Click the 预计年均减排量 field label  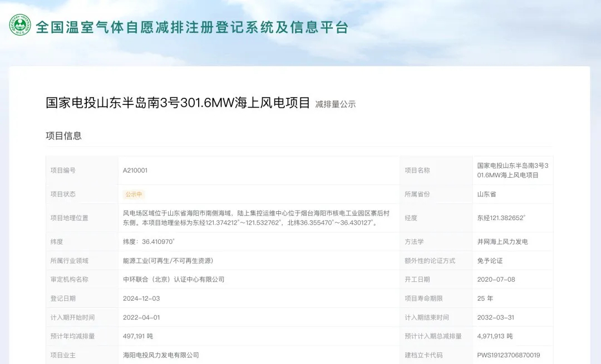72,336
